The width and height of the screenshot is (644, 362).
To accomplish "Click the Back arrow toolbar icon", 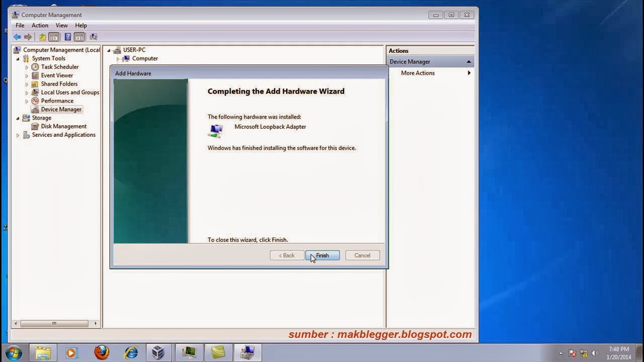I will (17, 37).
